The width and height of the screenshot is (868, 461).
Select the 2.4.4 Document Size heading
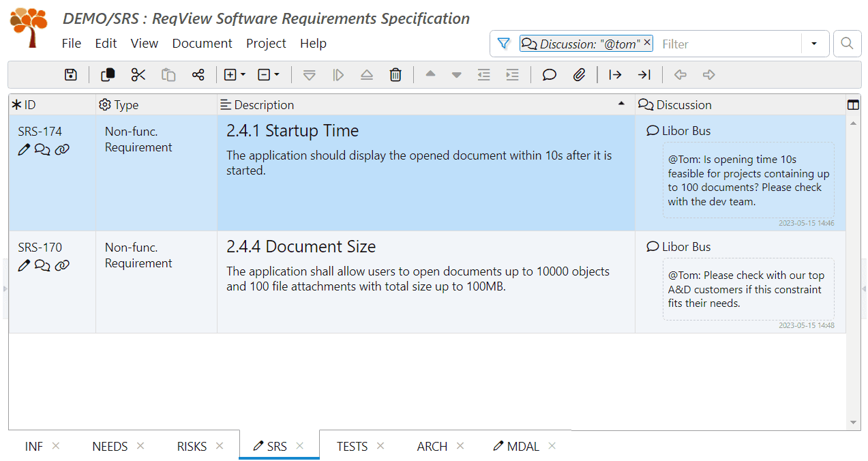[x=301, y=246]
